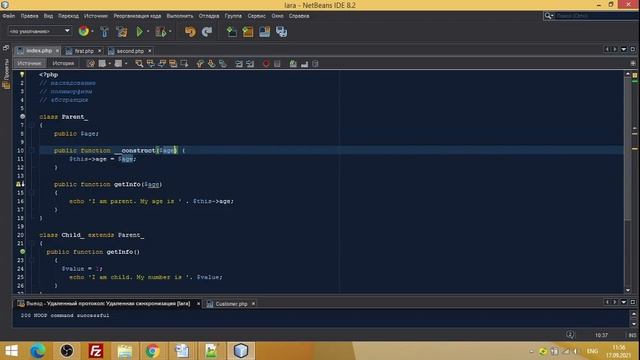Open the Файл menu

point(9,16)
